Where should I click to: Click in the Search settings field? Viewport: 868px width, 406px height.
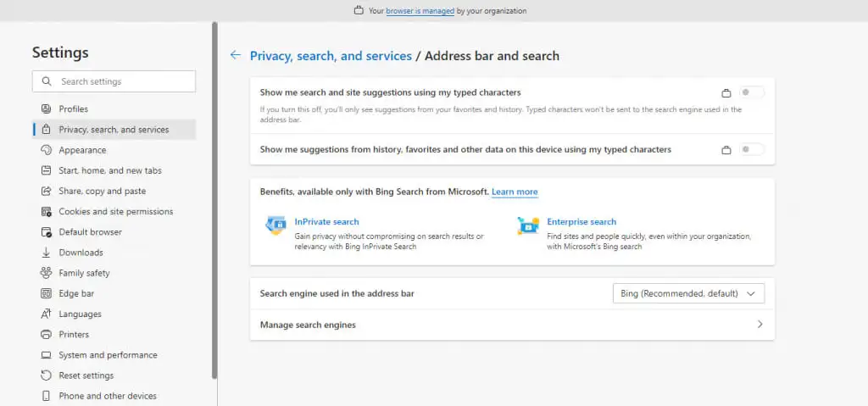[114, 81]
